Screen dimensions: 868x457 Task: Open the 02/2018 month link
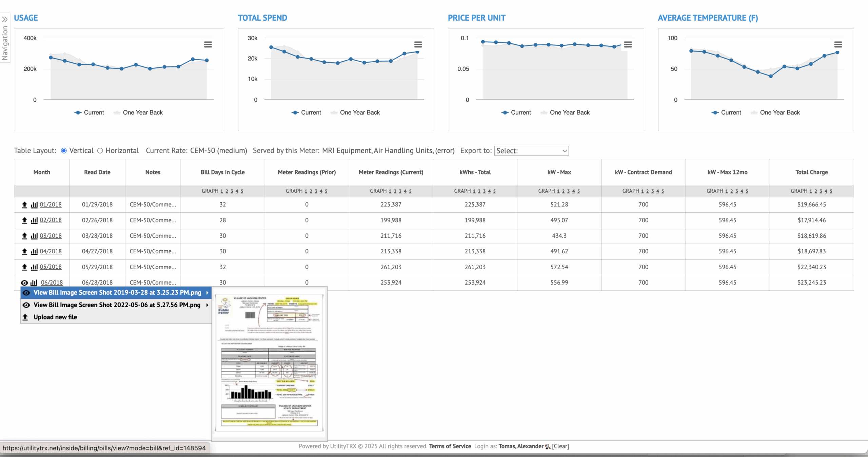coord(51,220)
